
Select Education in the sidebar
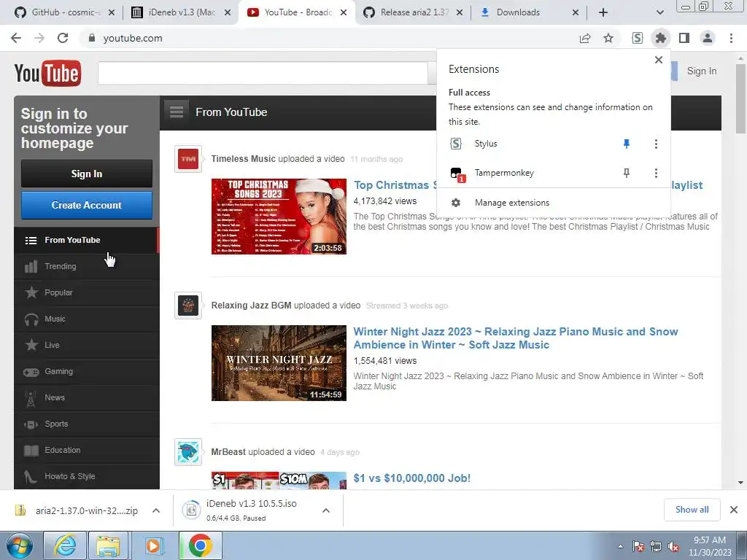(x=87, y=450)
